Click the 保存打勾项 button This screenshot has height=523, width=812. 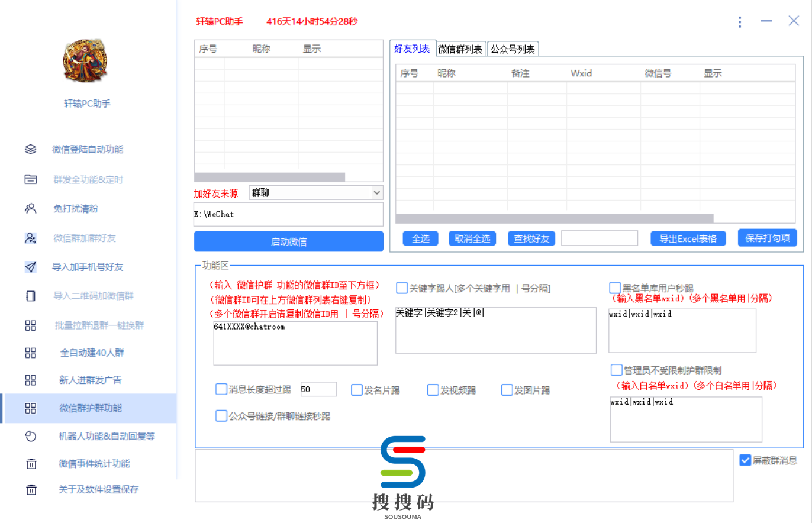(768, 238)
